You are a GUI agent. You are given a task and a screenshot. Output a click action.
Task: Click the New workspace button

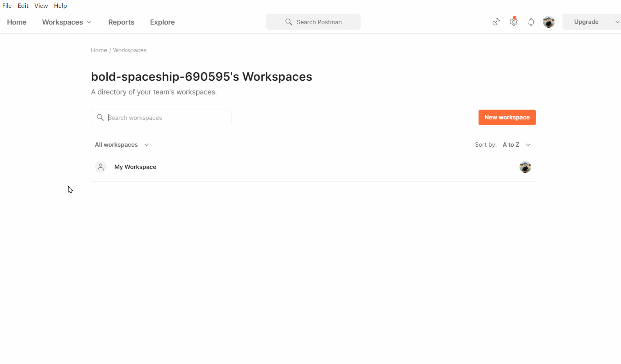click(x=507, y=117)
